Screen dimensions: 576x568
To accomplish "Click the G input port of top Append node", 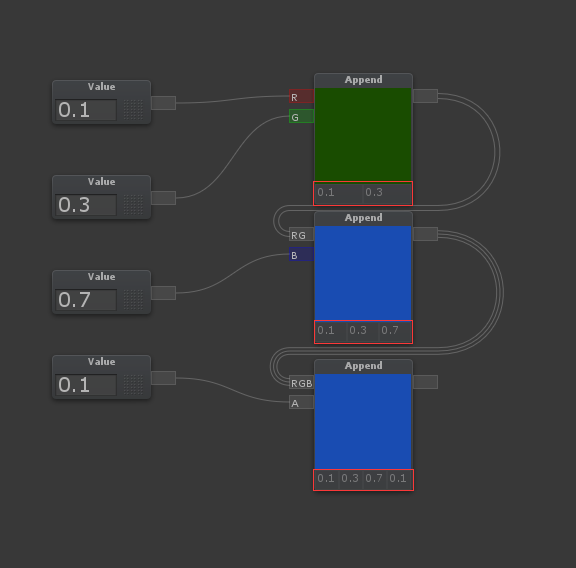I will pos(301,116).
